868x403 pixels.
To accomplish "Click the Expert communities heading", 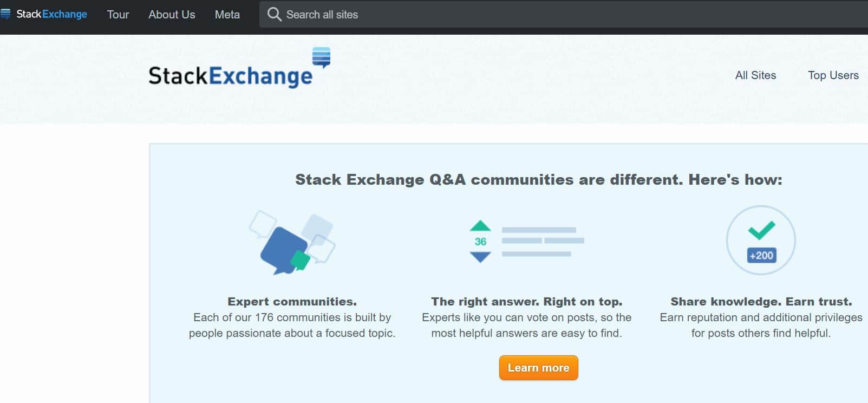I will coord(292,302).
